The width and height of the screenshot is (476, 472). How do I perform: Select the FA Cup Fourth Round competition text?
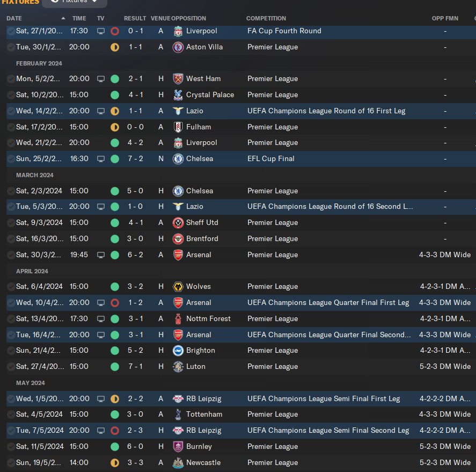click(284, 31)
